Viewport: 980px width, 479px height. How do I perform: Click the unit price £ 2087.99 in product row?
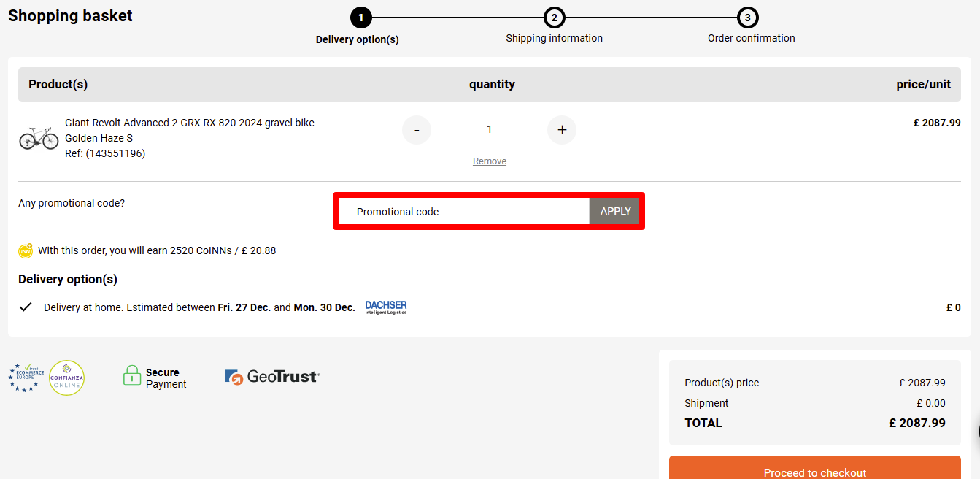click(x=937, y=123)
